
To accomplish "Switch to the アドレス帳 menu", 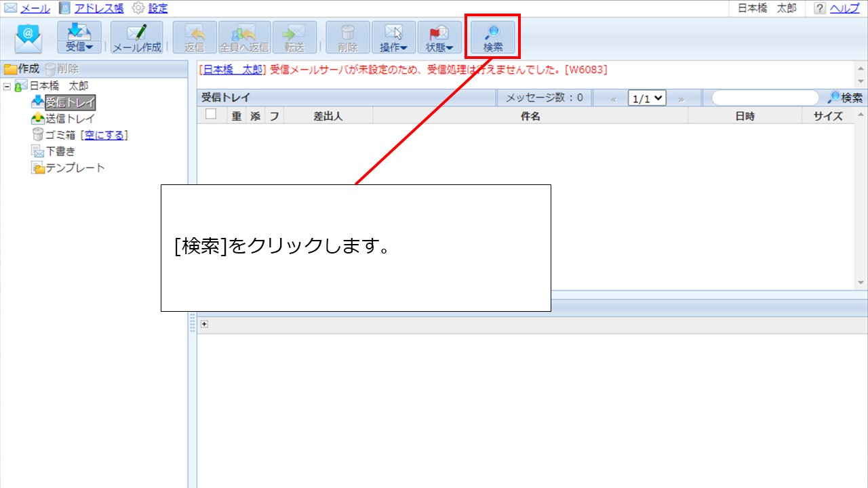I will pos(98,8).
